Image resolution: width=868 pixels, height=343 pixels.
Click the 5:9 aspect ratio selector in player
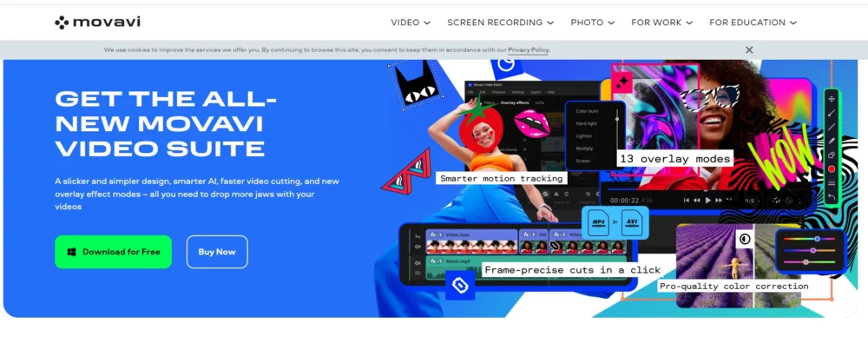(752, 201)
